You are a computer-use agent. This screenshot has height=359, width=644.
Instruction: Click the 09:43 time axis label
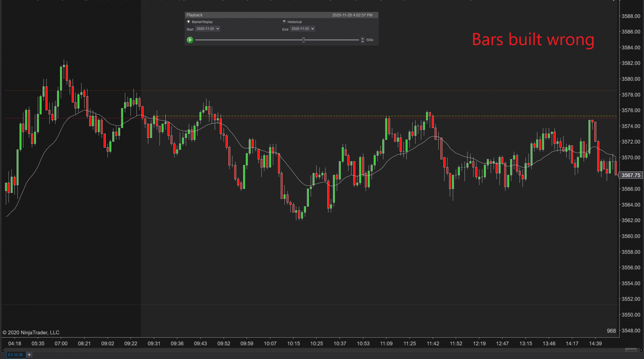200,344
